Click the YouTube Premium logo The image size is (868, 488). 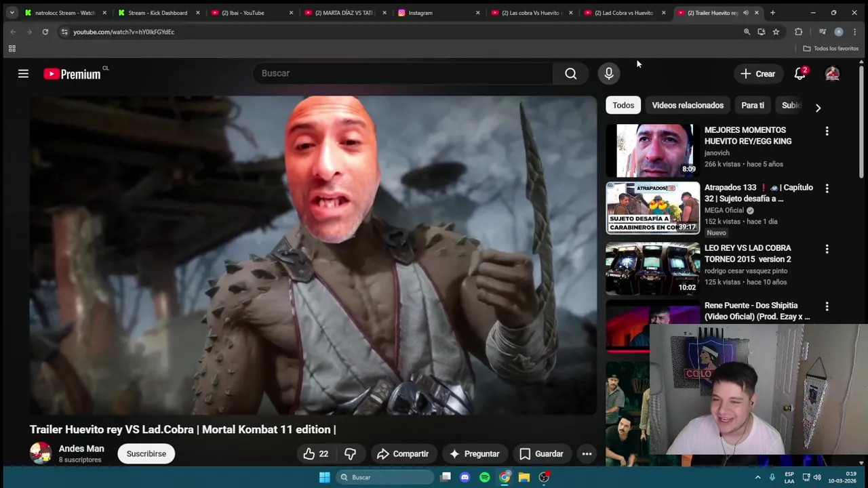pos(73,74)
